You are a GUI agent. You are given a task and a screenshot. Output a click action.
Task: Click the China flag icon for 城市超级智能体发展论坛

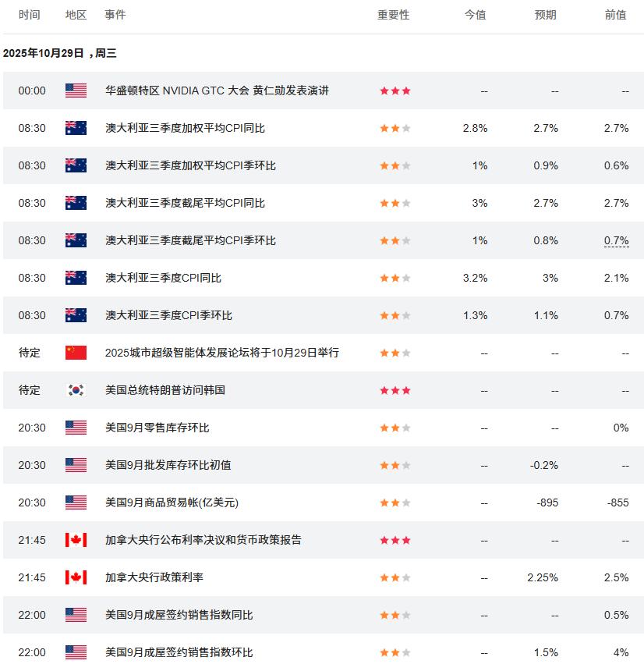(76, 353)
